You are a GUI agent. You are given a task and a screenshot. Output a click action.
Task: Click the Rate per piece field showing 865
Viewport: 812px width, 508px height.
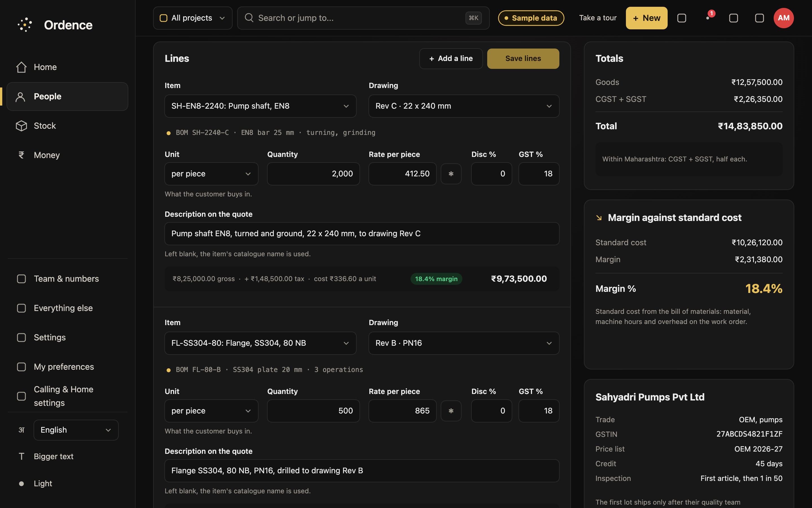click(402, 411)
